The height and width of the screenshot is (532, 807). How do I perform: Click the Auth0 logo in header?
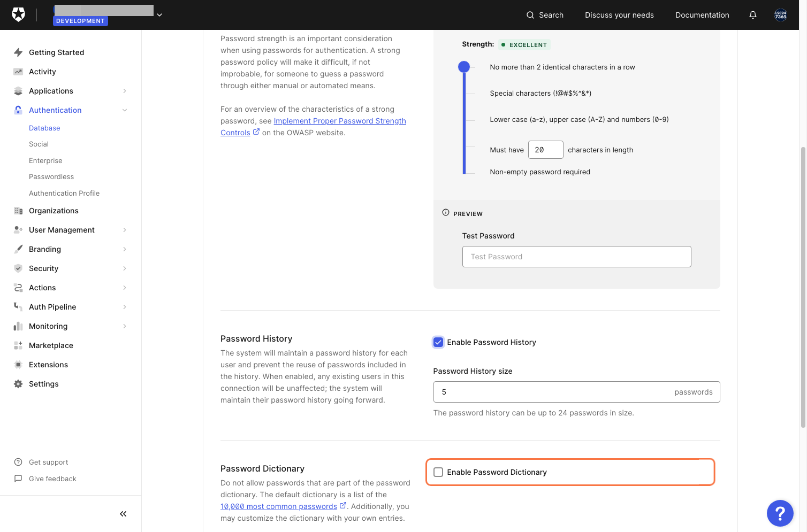click(19, 14)
